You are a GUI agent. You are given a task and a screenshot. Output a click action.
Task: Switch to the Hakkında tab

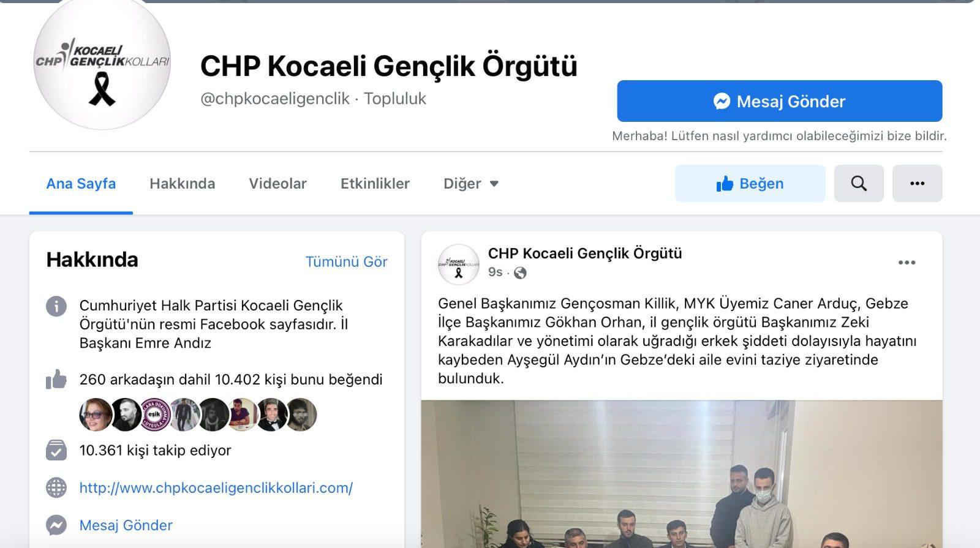pos(182,183)
